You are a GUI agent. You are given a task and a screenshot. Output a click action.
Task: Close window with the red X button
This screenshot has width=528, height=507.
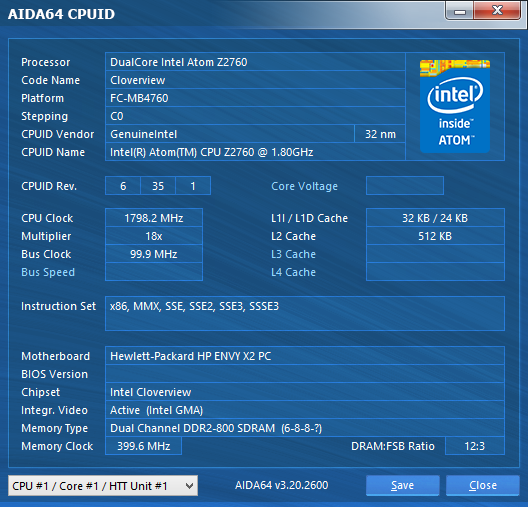click(497, 10)
